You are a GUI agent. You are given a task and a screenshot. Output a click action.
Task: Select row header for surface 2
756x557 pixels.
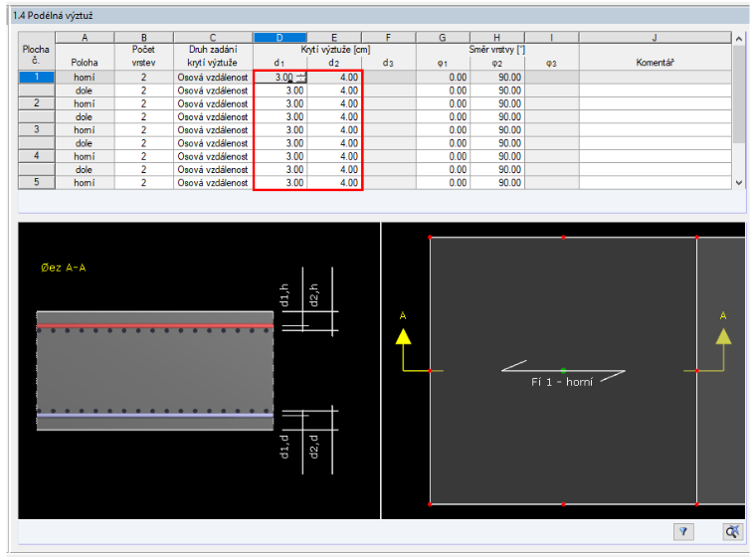[37, 103]
